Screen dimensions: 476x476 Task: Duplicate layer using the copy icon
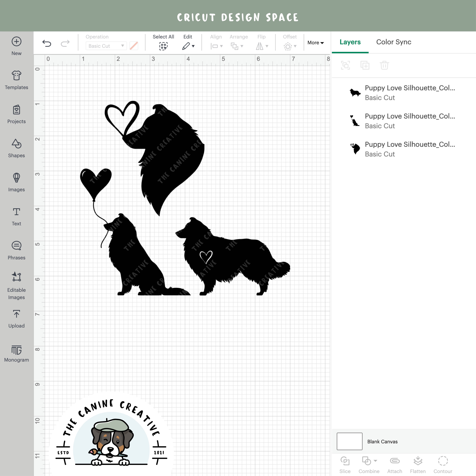[365, 65]
